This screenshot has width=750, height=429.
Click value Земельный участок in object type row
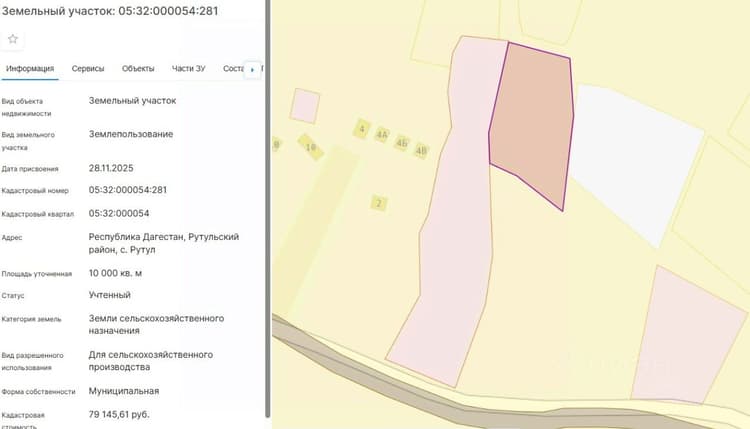click(x=132, y=101)
